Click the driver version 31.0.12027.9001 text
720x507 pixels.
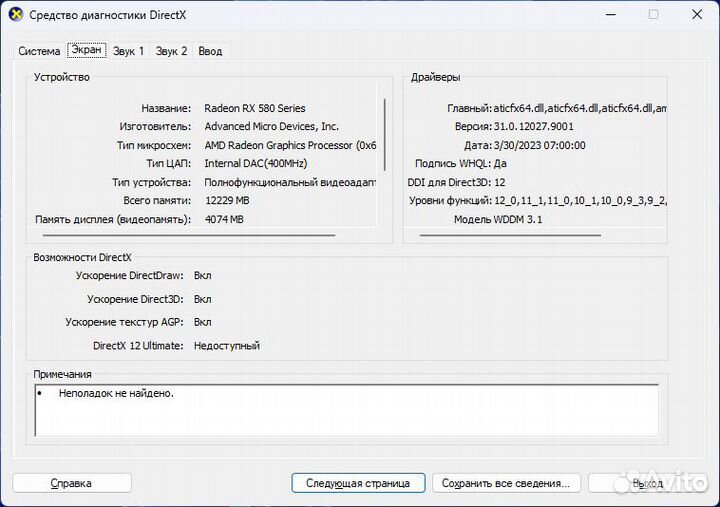534,127
